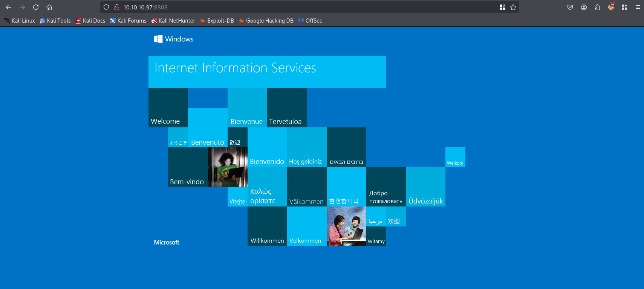Click the Korean 환영합니다 tile
The width and height of the screenshot is (644, 289).
(346, 187)
